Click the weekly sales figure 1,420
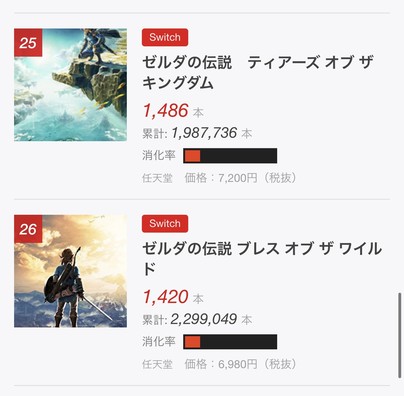404x396 pixels. [166, 297]
